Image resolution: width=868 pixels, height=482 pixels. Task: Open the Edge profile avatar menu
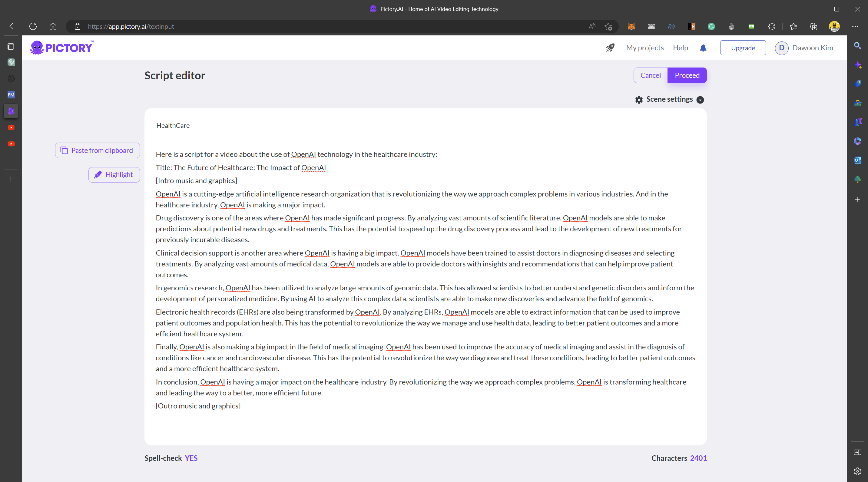click(x=834, y=26)
